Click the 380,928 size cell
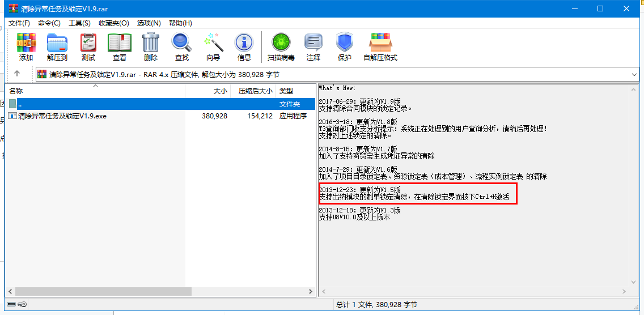Viewport: 644px width, 315px height. pyautogui.click(x=214, y=116)
